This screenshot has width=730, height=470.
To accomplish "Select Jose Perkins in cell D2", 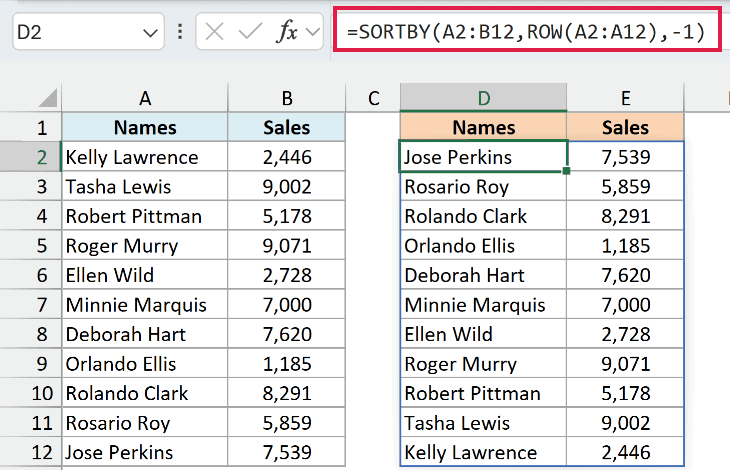I will pos(484,157).
